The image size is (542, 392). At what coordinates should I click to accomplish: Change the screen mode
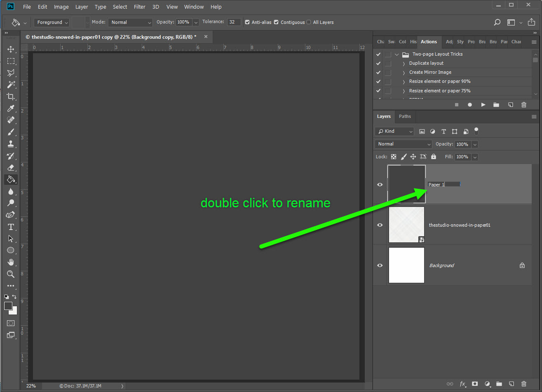[x=11, y=335]
